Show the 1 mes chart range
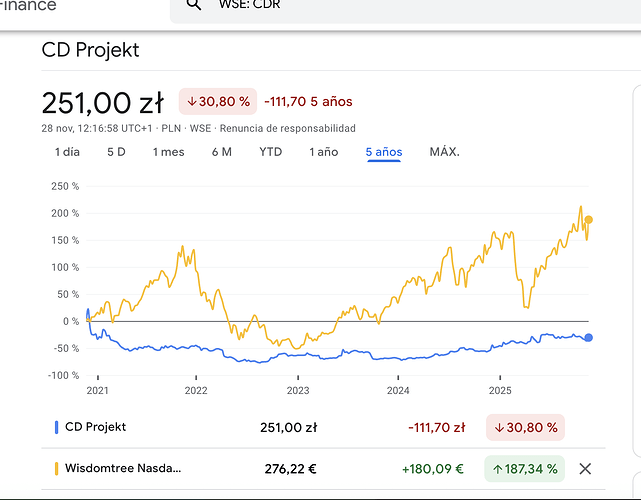The height and width of the screenshot is (500, 641). coord(168,152)
